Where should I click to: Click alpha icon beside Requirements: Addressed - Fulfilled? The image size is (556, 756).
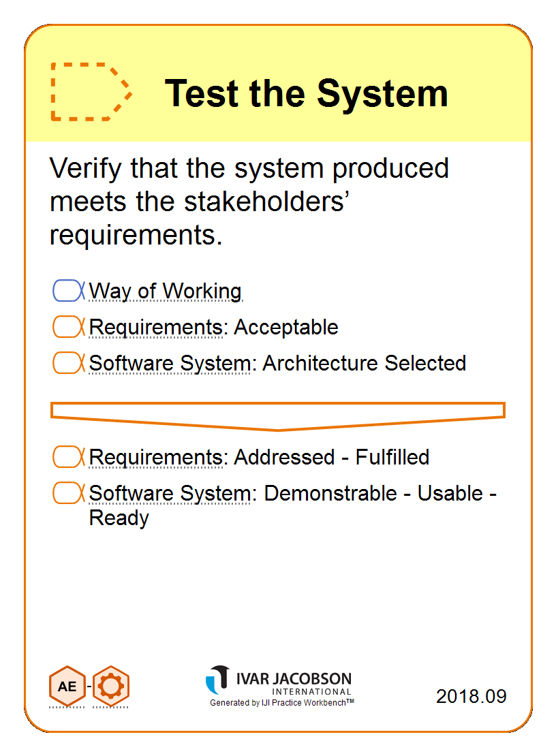[68, 457]
